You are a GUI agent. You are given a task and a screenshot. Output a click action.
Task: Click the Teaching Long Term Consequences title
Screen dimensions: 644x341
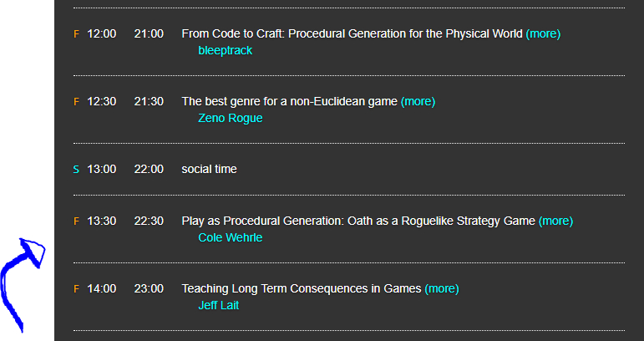point(301,289)
